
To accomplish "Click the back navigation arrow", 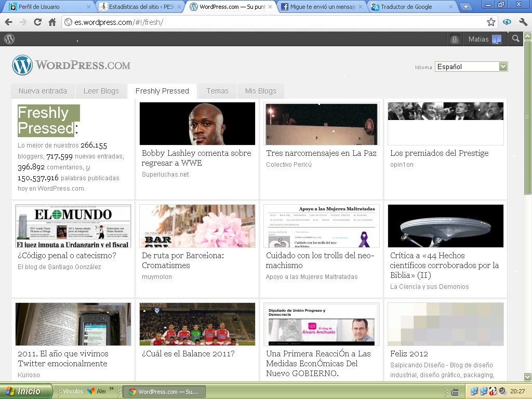I will pyautogui.click(x=8, y=22).
